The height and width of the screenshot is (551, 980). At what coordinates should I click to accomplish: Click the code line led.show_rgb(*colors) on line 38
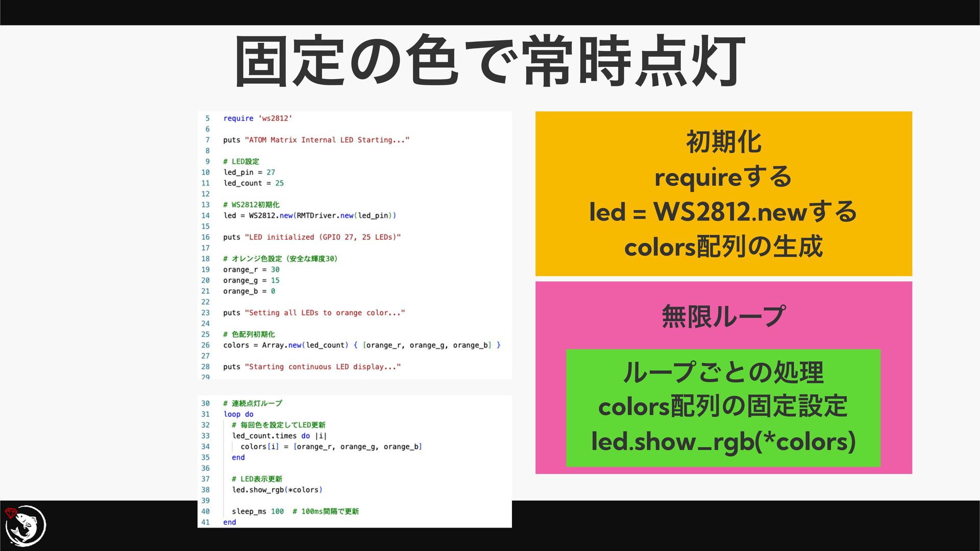point(277,490)
